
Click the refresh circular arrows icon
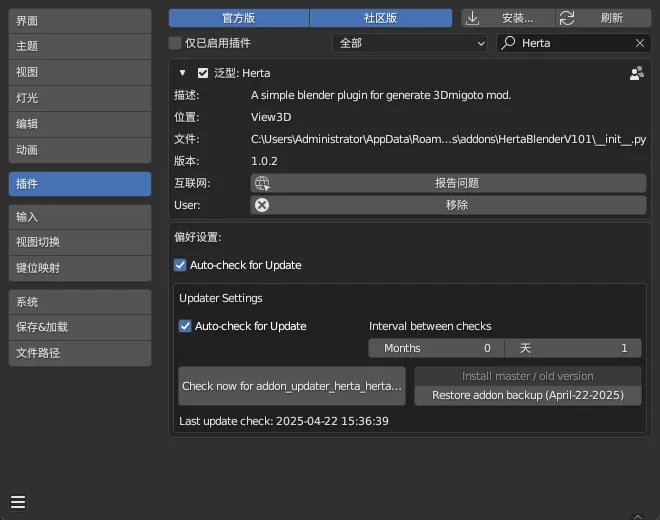[x=567, y=18]
